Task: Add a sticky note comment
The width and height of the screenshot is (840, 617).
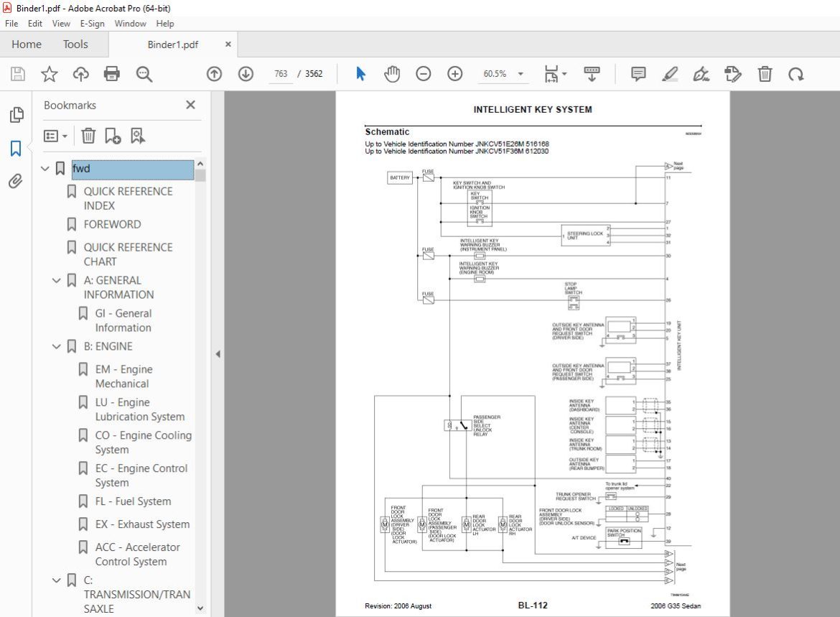Action: pyautogui.click(x=638, y=74)
